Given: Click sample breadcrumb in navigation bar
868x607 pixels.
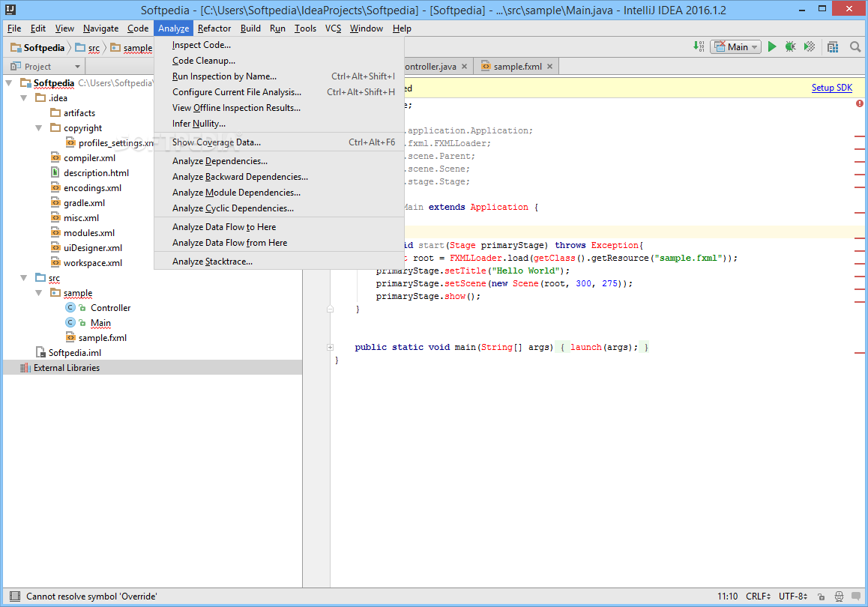Looking at the screenshot, I should pos(132,48).
